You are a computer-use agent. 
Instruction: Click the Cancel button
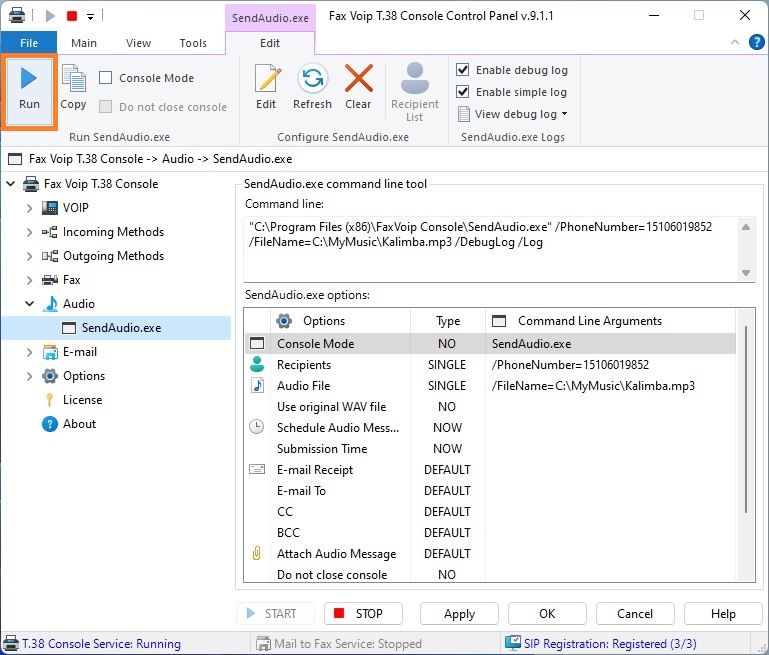[635, 613]
